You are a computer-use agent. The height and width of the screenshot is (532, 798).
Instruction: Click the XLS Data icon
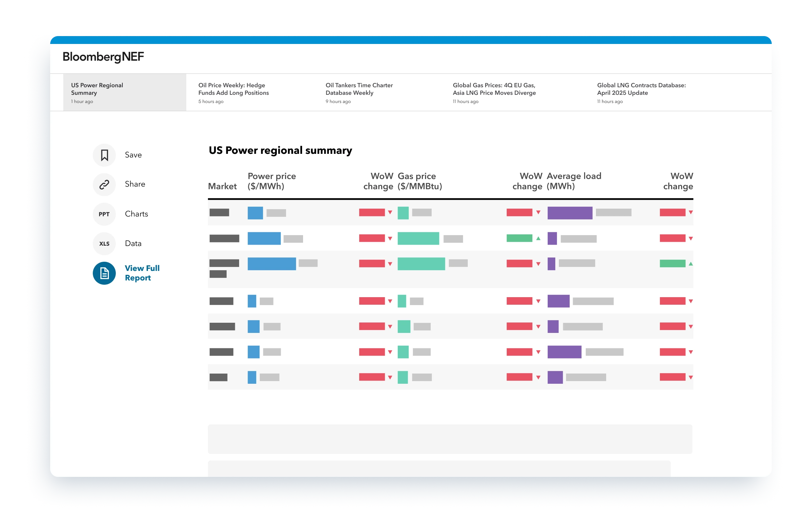[x=104, y=244]
